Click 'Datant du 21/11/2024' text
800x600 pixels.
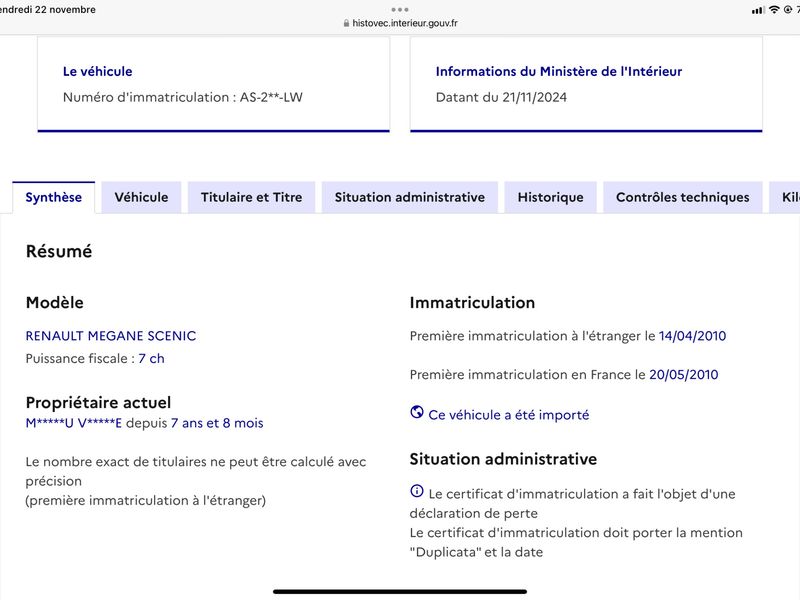coord(501,97)
